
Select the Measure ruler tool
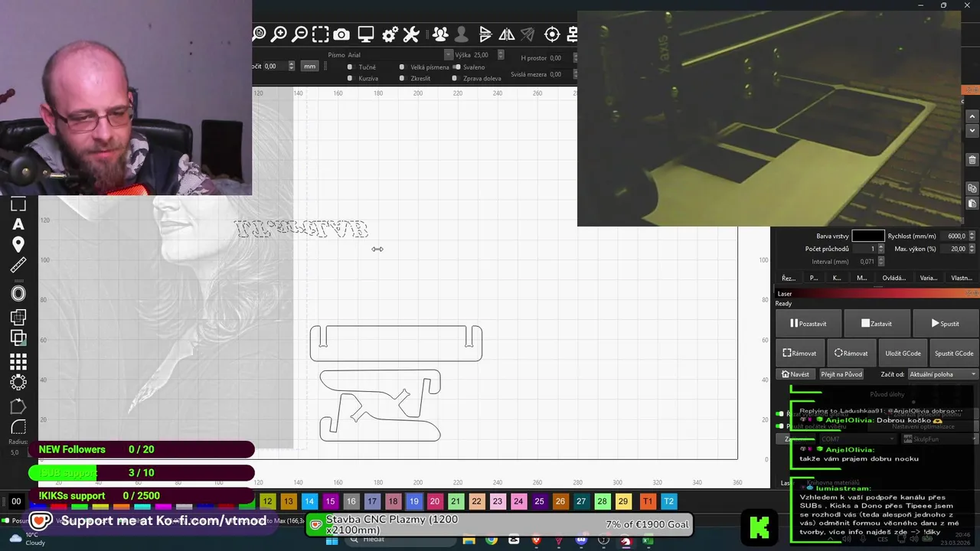point(18,266)
